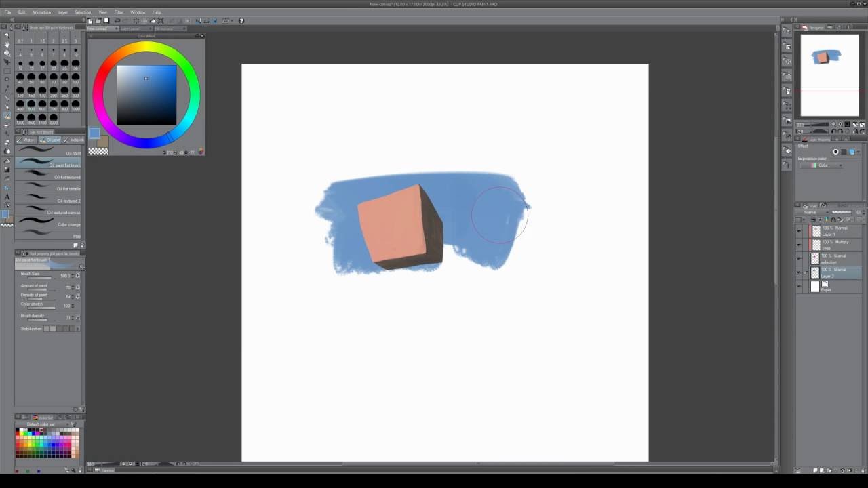Screen dimensions: 868x488
Task: Open layer blending mode dropdown (Normal)
Action: [x=813, y=212]
